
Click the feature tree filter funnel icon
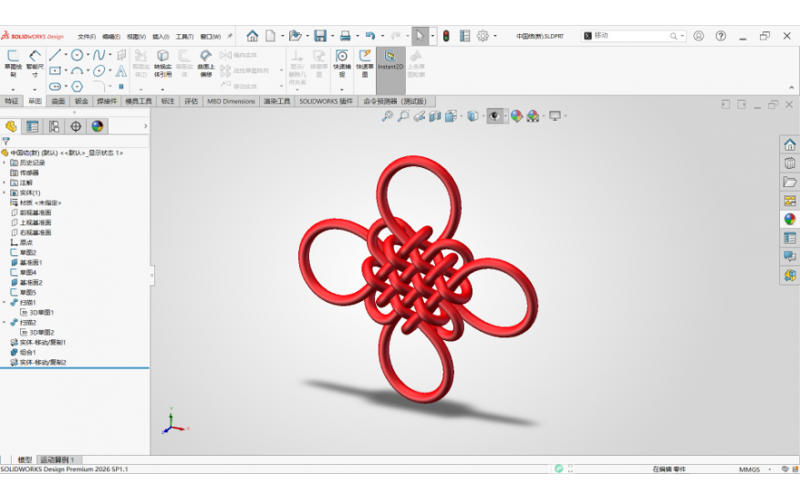(6, 141)
